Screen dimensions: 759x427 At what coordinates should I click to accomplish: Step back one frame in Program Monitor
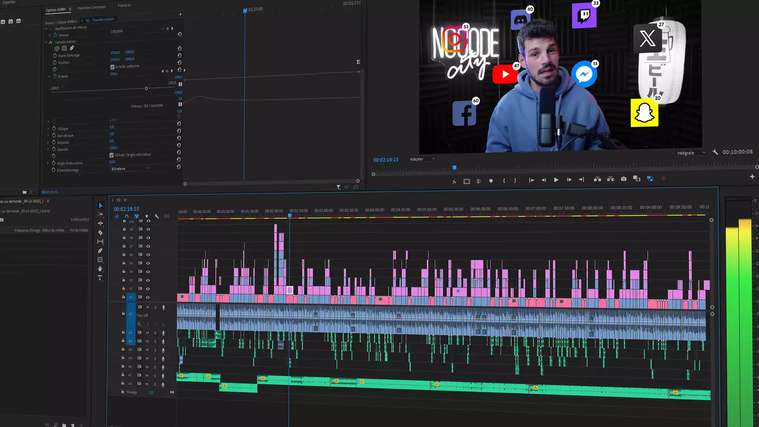[544, 180]
